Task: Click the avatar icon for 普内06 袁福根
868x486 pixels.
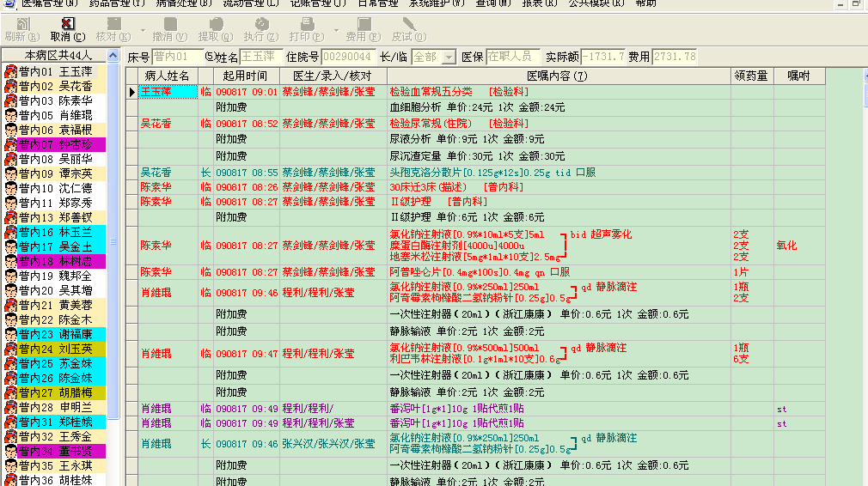Action: [10, 130]
